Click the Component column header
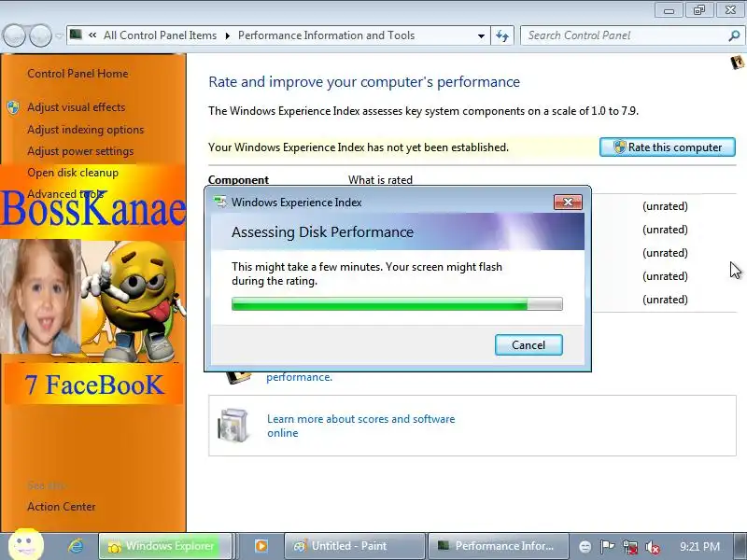The height and width of the screenshot is (560, 747). [x=238, y=180]
